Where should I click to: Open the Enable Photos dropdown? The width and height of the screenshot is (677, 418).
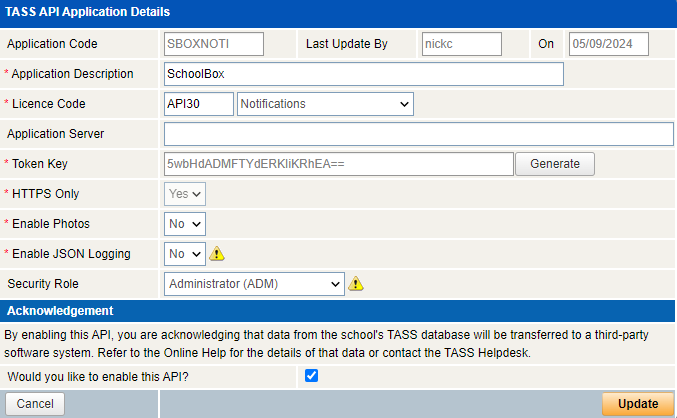tap(185, 224)
